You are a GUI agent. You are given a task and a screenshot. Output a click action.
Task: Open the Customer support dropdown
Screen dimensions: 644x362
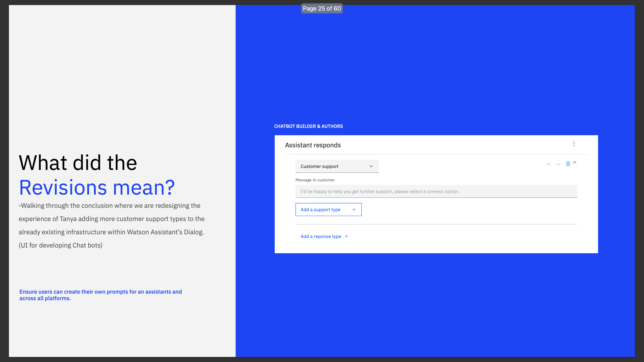click(x=337, y=166)
